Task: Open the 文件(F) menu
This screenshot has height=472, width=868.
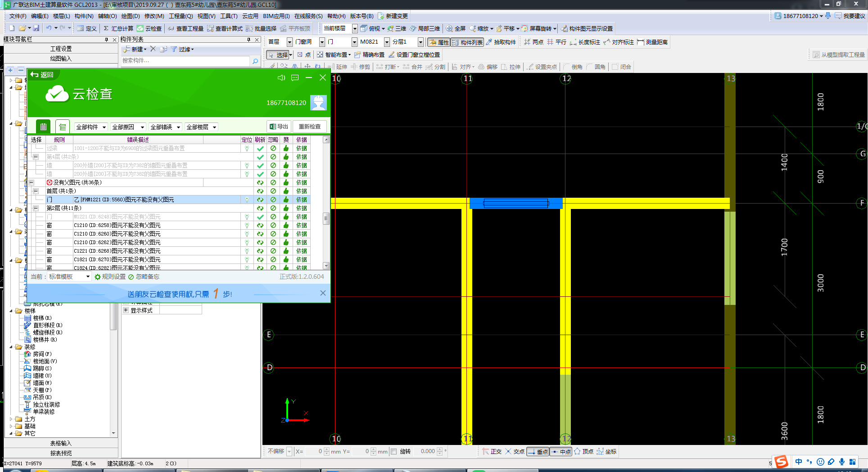Action: point(18,16)
